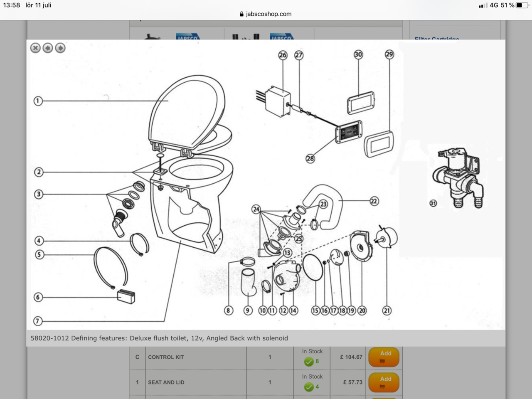Tap the cellular signal strength icon

483,5
